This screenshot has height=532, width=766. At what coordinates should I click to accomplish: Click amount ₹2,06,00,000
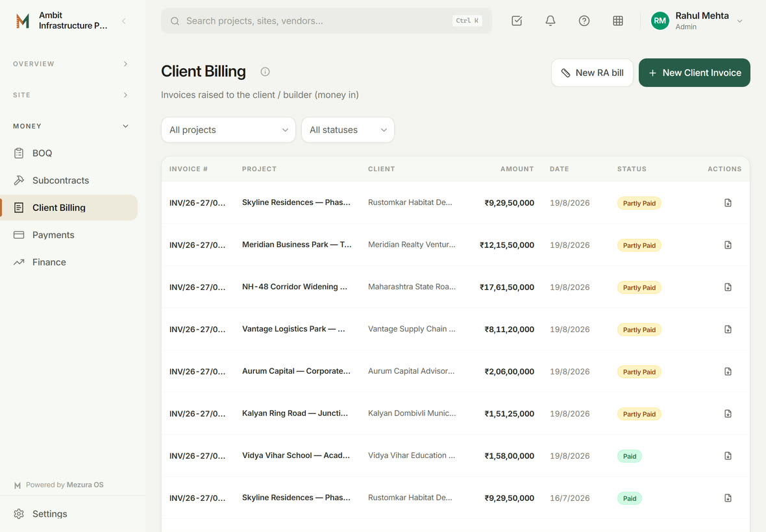[509, 371]
